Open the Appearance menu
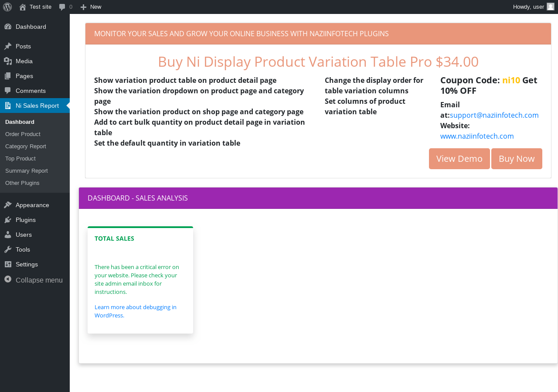This screenshot has height=392, width=558. (x=35, y=205)
